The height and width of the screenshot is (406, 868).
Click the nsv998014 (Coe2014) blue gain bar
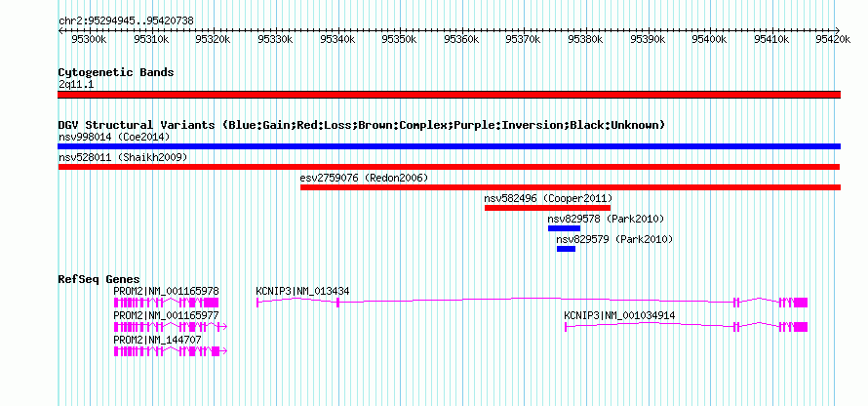point(449,146)
